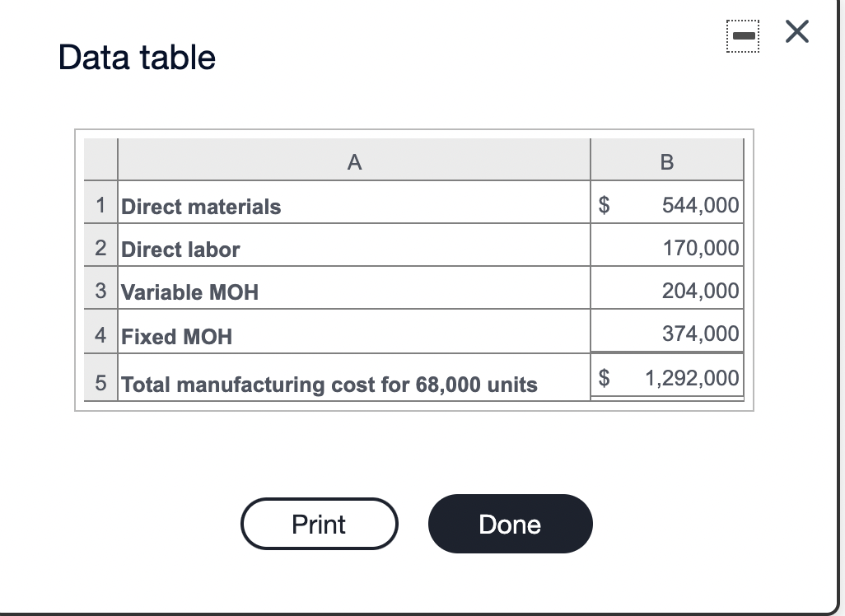Click the Total manufacturing cost label

coord(329,385)
